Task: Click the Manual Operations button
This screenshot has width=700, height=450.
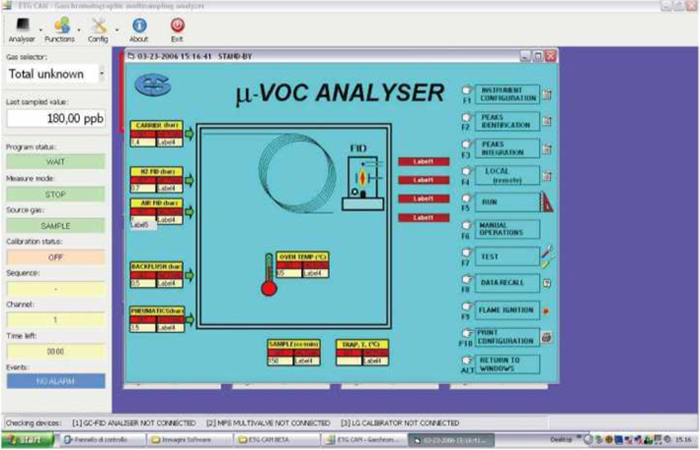Action: click(x=507, y=229)
